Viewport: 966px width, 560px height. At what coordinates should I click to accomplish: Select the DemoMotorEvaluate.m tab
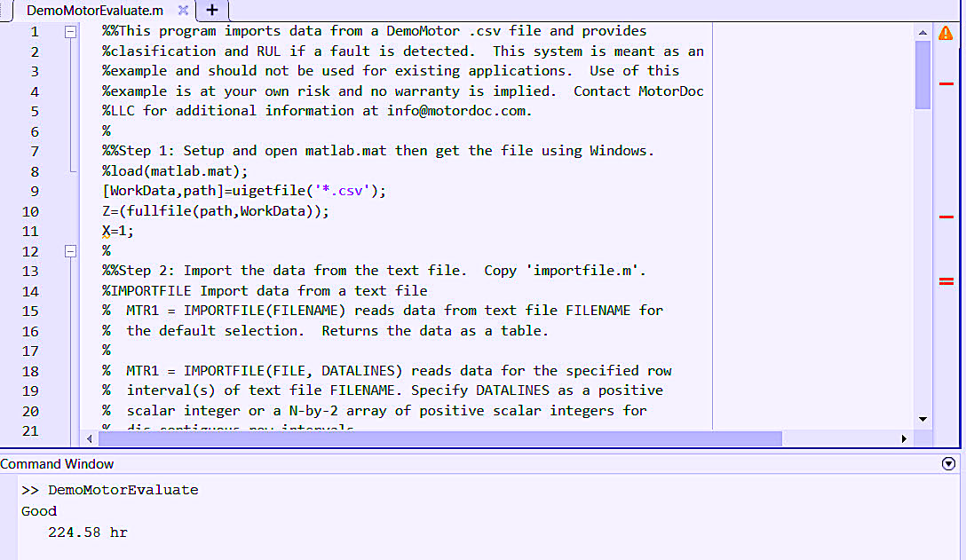click(x=95, y=11)
